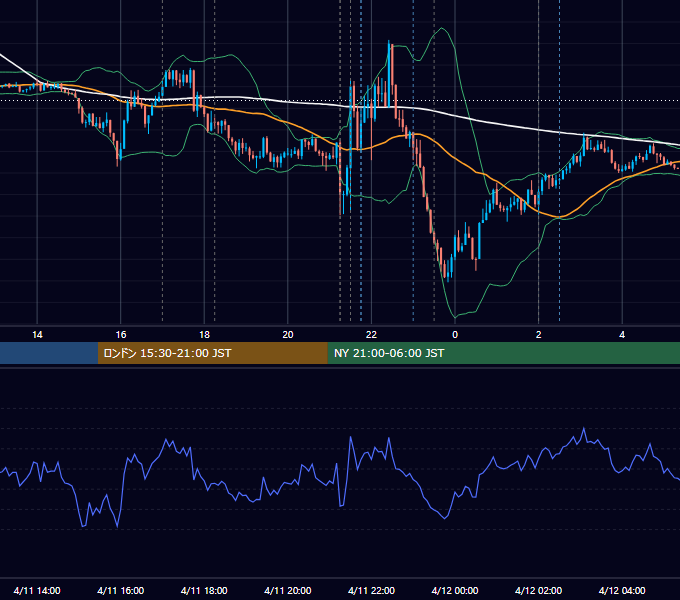Click the hour label 4 on price chart axis
The height and width of the screenshot is (600, 680).
[x=622, y=335]
